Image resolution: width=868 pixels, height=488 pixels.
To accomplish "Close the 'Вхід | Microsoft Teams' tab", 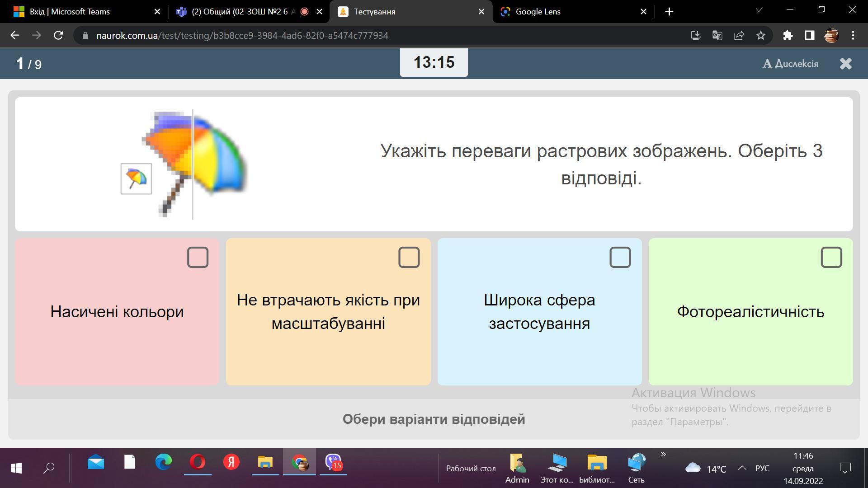I will [157, 12].
